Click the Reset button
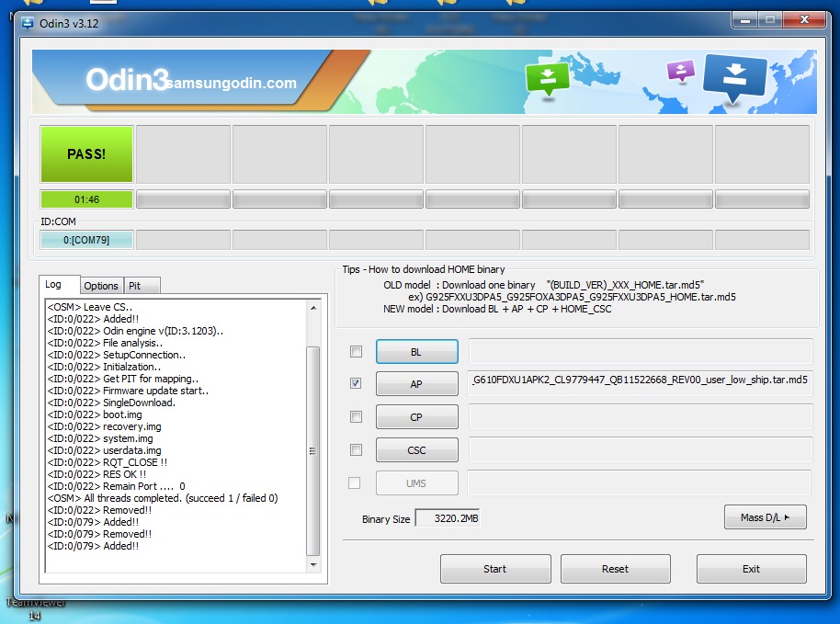Screen dimensions: 840x624 [x=616, y=569]
